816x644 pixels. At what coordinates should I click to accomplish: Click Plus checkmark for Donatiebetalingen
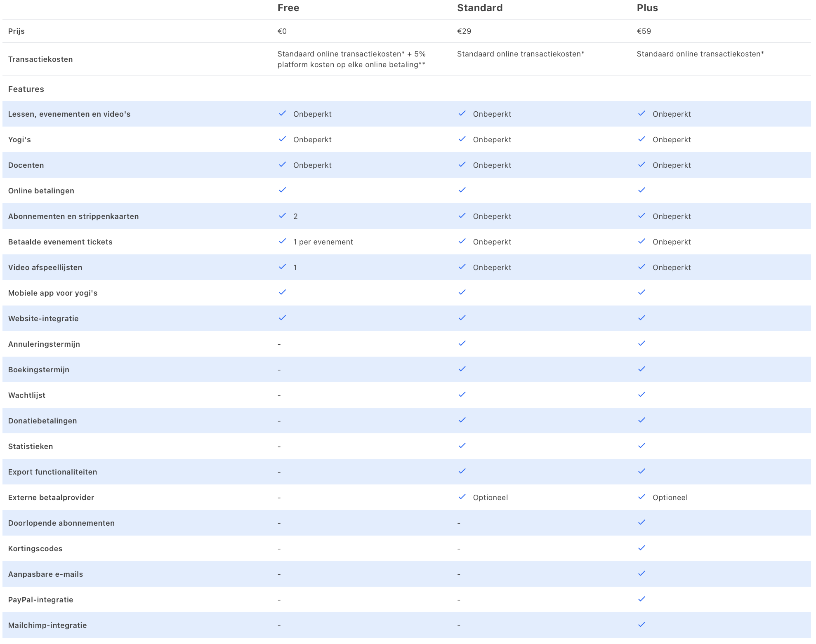[x=641, y=420]
